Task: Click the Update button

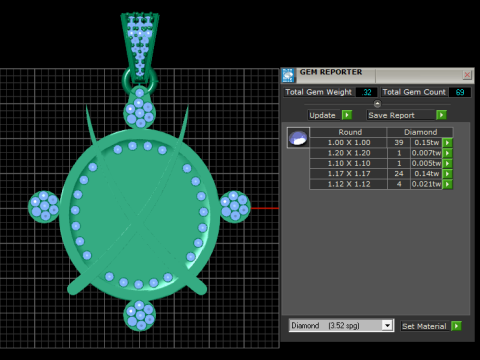Action: (x=323, y=115)
